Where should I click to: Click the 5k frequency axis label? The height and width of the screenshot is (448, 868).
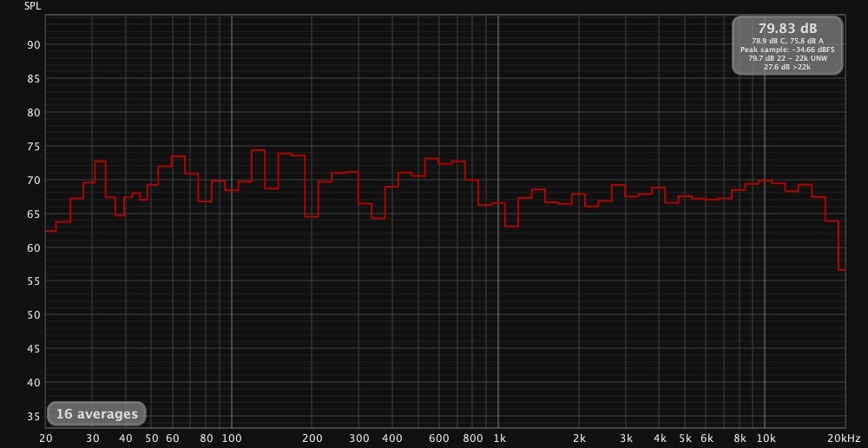pos(685,438)
